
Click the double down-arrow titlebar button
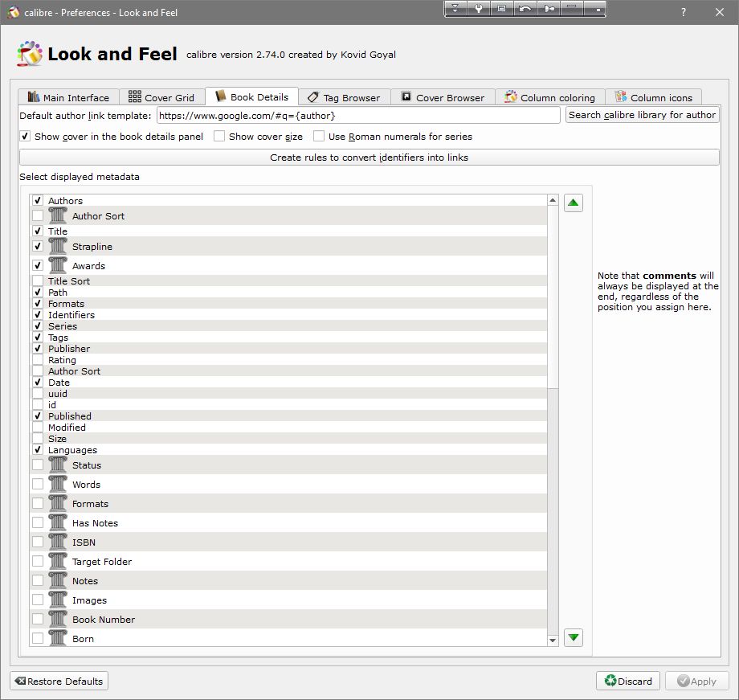[x=455, y=9]
